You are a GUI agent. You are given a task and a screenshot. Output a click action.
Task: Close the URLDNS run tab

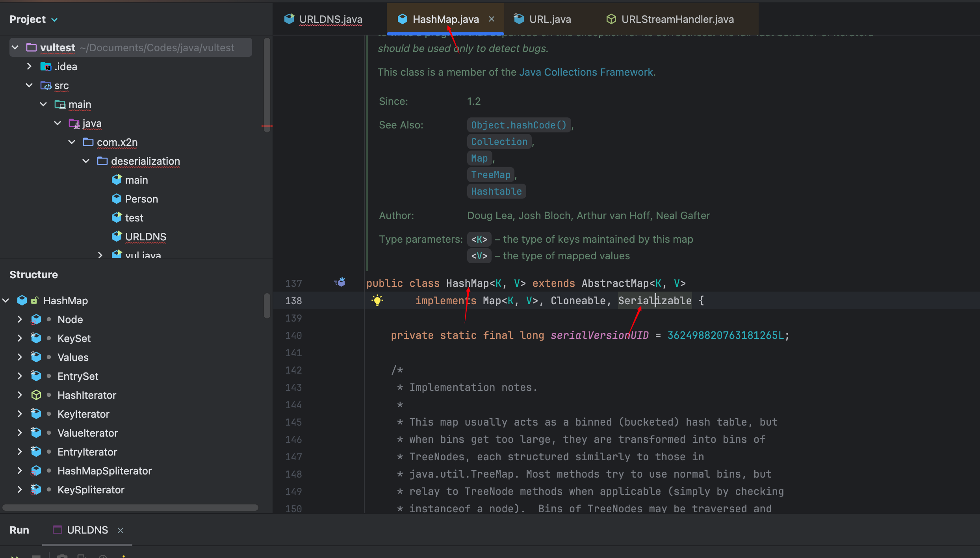tap(121, 530)
